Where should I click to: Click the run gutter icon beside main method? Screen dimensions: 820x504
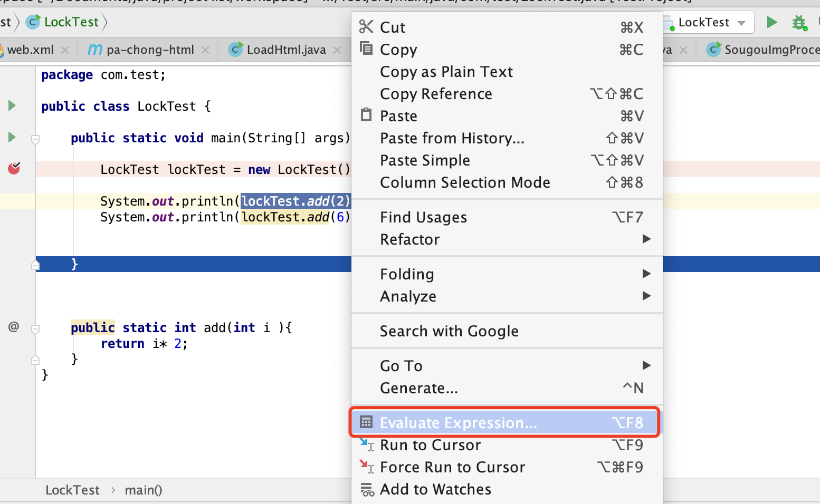click(x=12, y=137)
